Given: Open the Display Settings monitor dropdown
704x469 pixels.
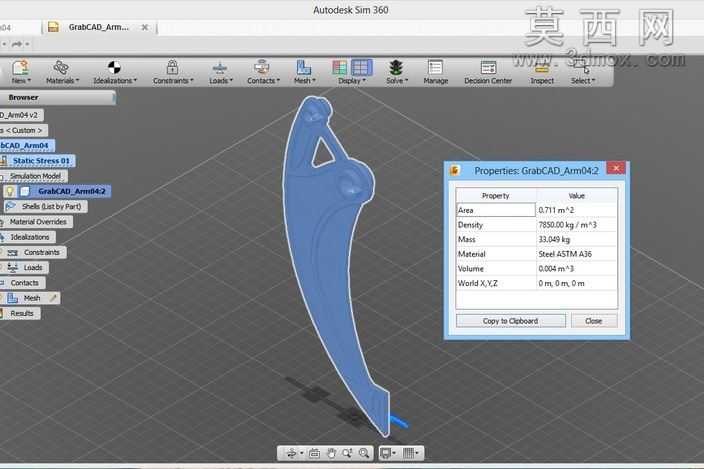Looking at the screenshot, I should pyautogui.click(x=387, y=453).
